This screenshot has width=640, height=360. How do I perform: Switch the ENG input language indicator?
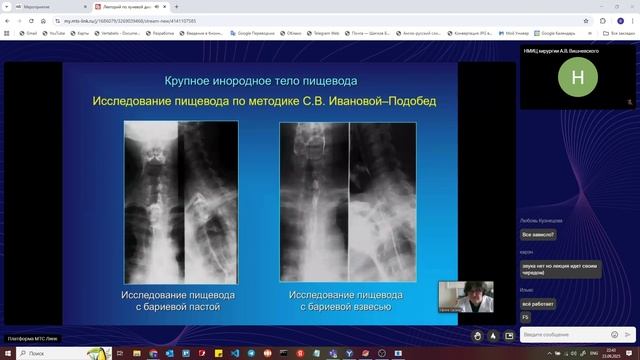(594, 353)
